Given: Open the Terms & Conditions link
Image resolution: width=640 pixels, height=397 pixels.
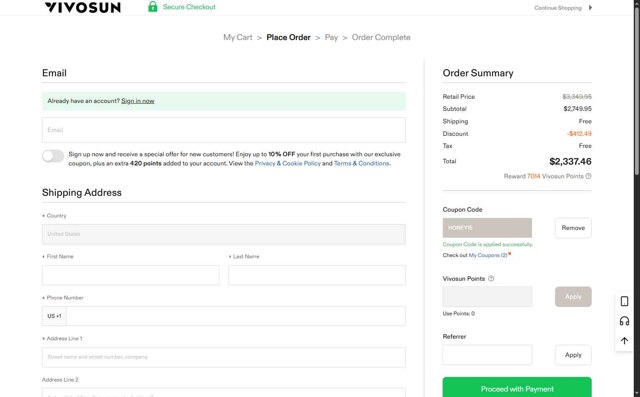Looking at the screenshot, I should tap(362, 163).
